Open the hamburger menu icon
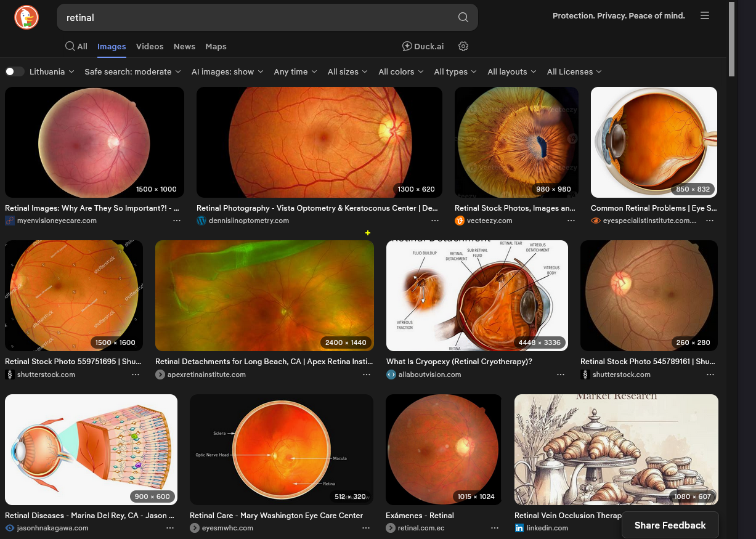Viewport: 756px width, 539px height. [x=705, y=15]
